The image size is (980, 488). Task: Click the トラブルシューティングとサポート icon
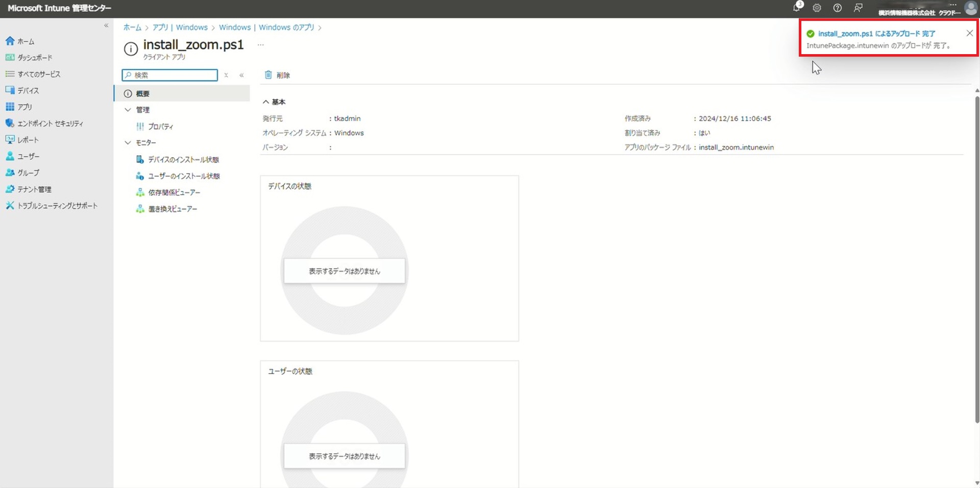pyautogui.click(x=10, y=205)
